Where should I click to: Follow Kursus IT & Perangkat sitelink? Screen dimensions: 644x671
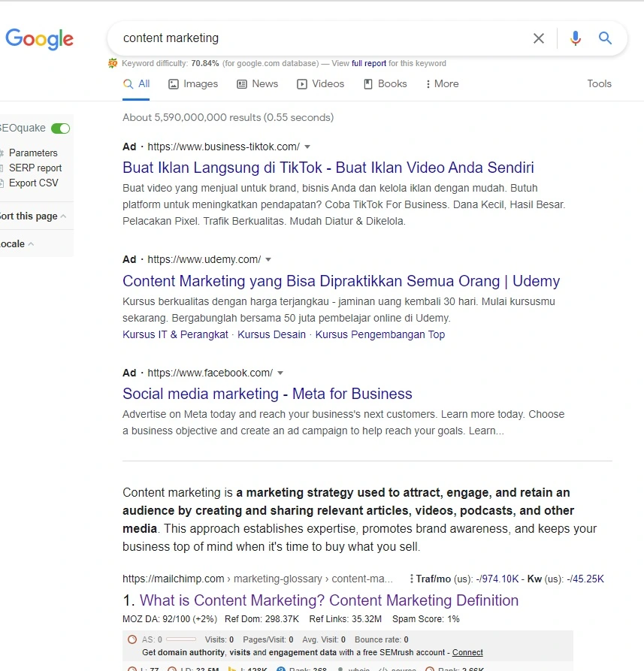point(175,334)
